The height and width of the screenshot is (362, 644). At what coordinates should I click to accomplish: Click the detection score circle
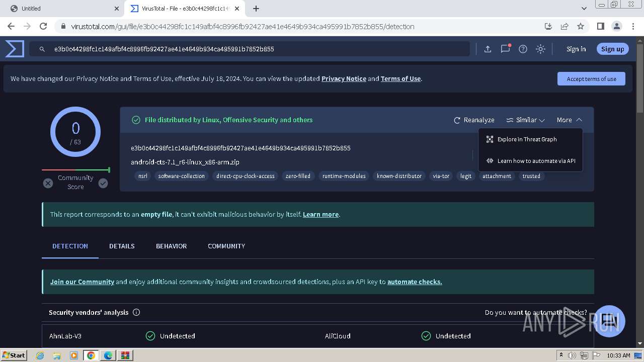point(75,132)
